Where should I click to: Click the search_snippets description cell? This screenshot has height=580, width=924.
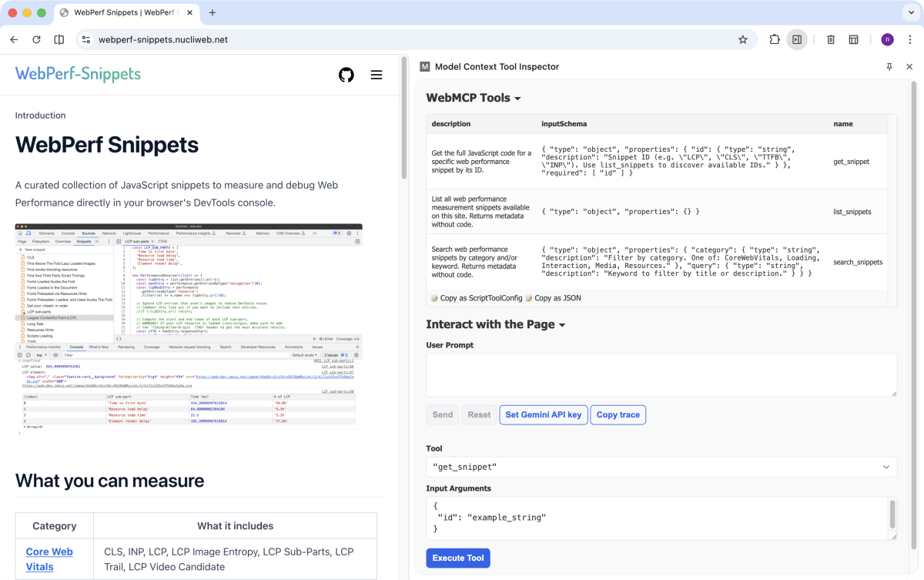click(481, 262)
